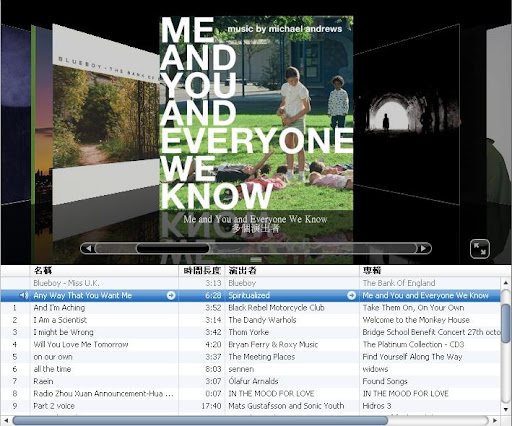Click the speaker icon on the playing track row
Screen dimensions: 512x426
click(x=23, y=295)
